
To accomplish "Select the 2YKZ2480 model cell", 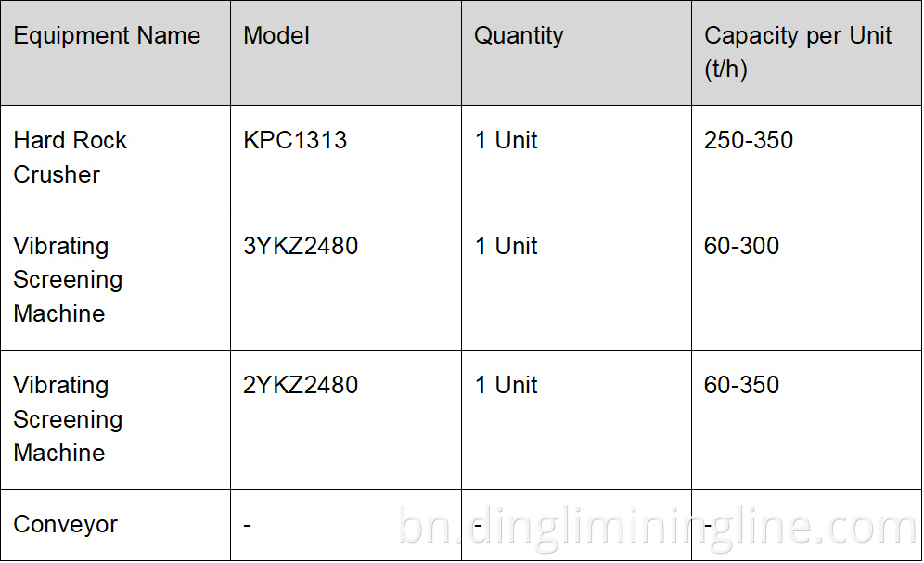I will click(301, 385).
